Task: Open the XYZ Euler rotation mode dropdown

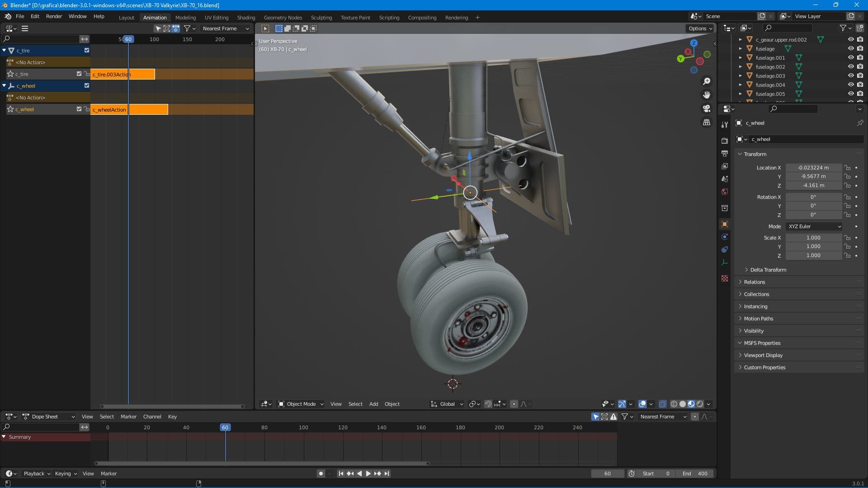Action: [814, 226]
